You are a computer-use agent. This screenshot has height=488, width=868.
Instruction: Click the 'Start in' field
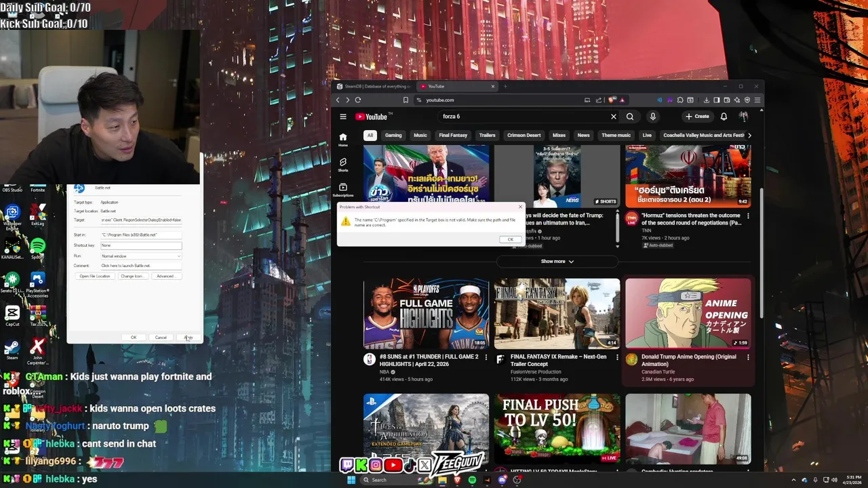141,235
